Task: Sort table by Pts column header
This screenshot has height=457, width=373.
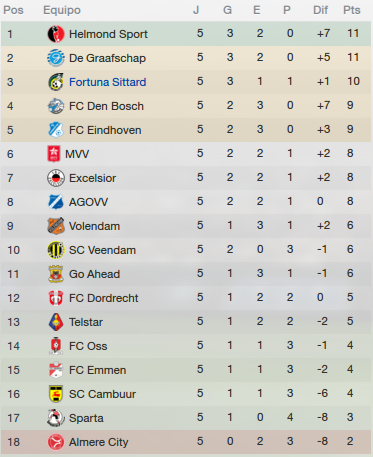Action: [352, 10]
